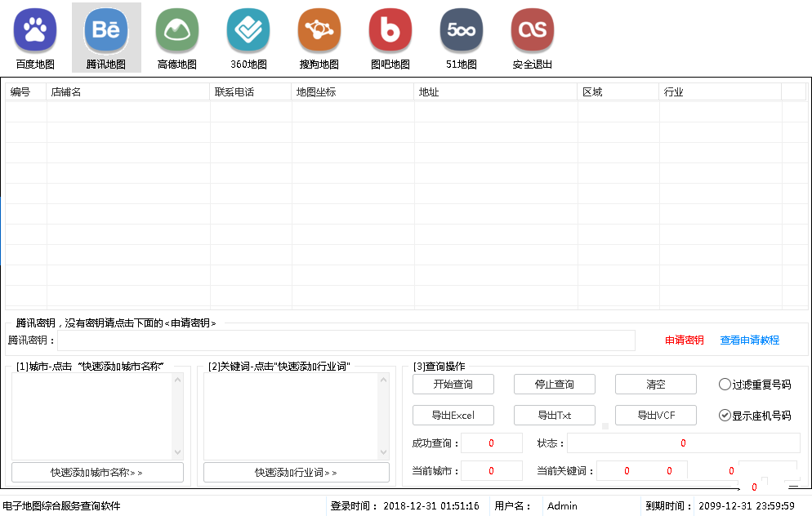812x516 pixels.
Task: Export results with 导出Excel button
Action: (x=453, y=415)
